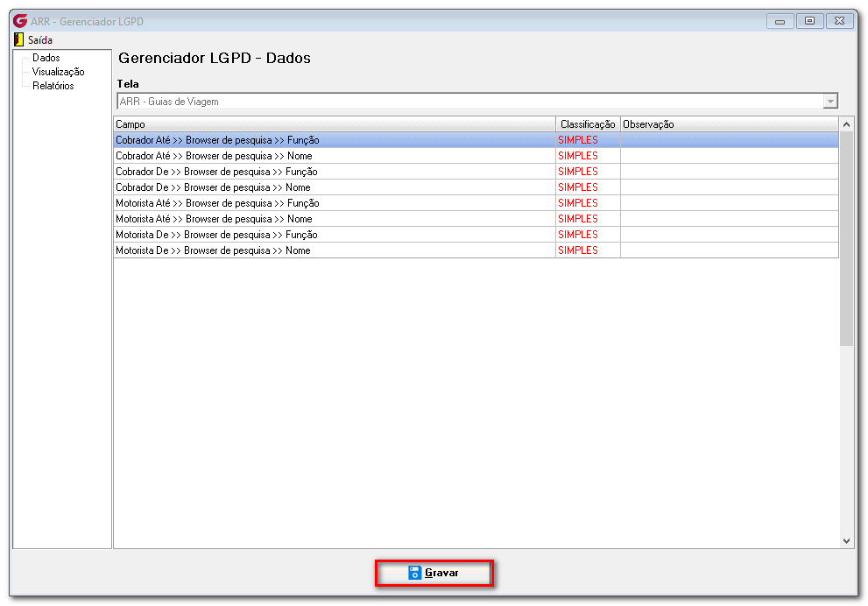
Task: Click the vertical scrollbar thumb of the table
Action: [x=846, y=239]
